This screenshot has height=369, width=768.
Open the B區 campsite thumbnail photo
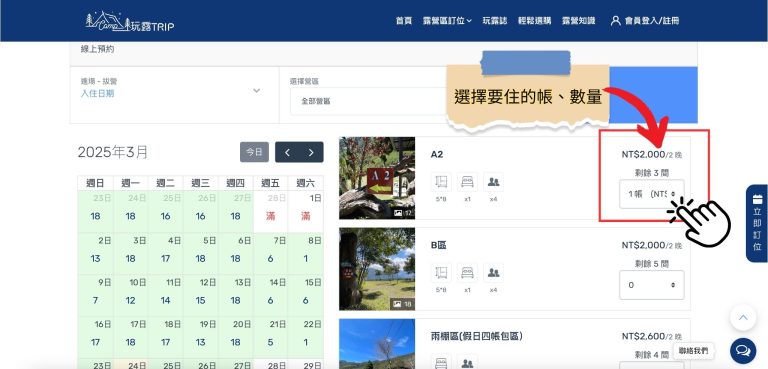click(x=377, y=269)
